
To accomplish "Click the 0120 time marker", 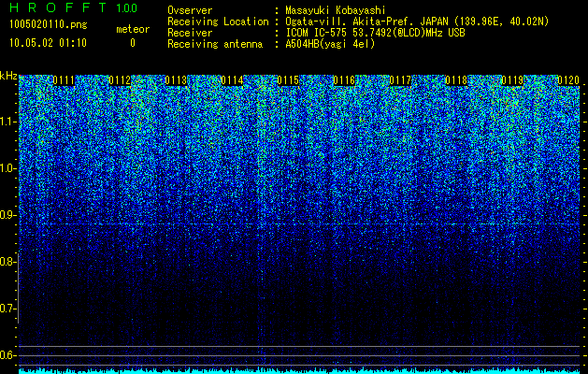I will pos(568,80).
